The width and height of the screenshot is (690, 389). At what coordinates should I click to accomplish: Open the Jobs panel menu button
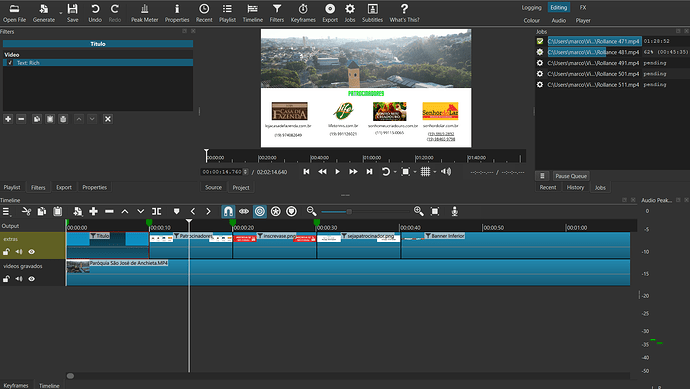(x=542, y=176)
